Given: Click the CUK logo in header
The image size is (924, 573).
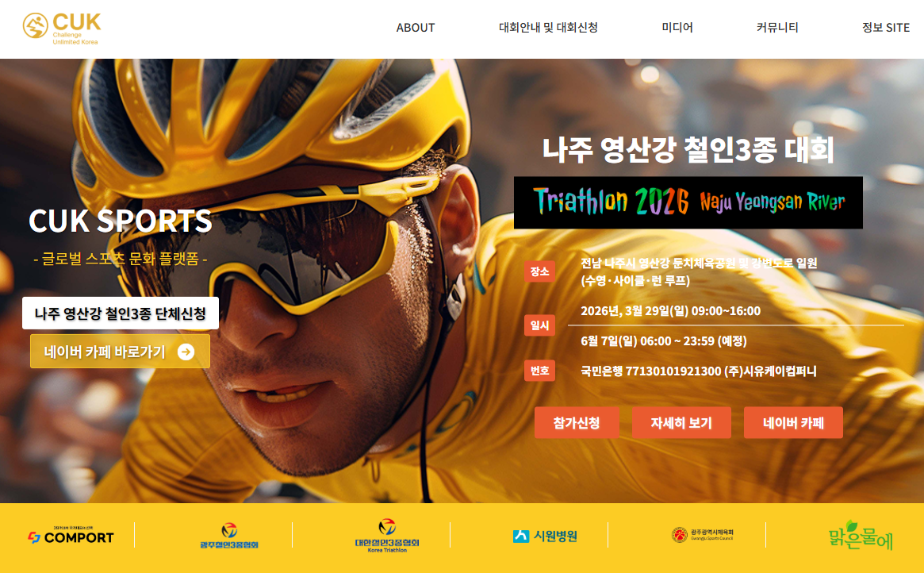Looking at the screenshot, I should 62,28.
